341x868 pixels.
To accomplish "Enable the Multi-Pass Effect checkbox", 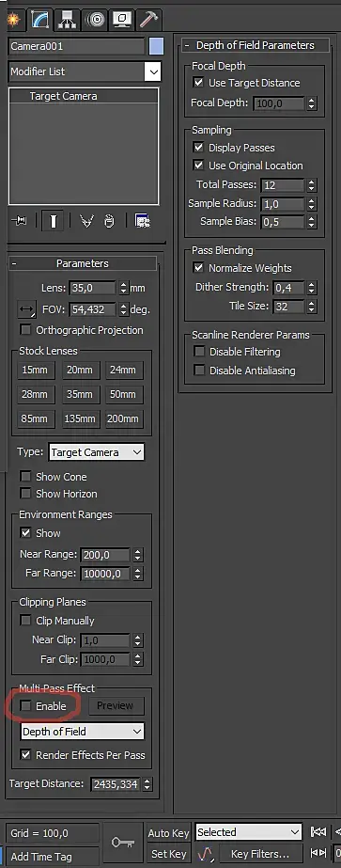I will click(25, 706).
